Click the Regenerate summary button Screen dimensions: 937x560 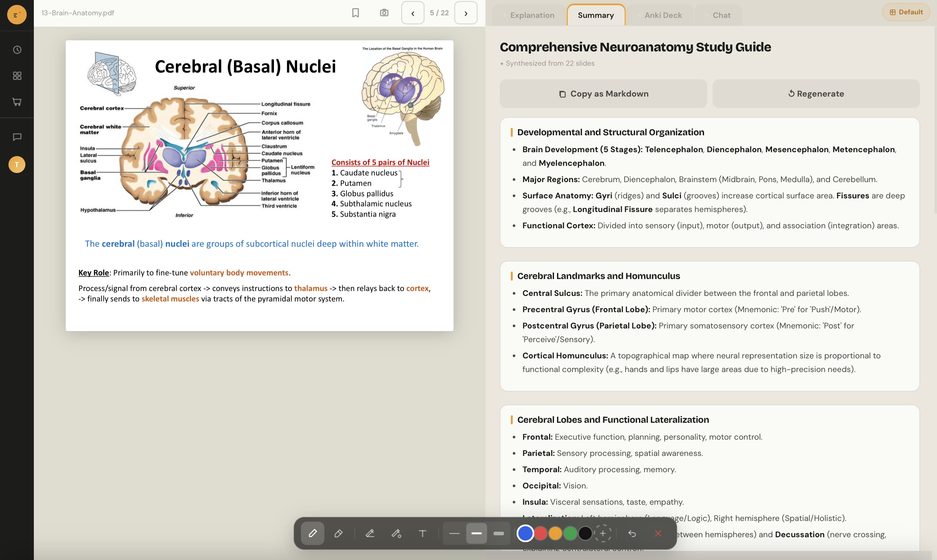click(x=816, y=94)
